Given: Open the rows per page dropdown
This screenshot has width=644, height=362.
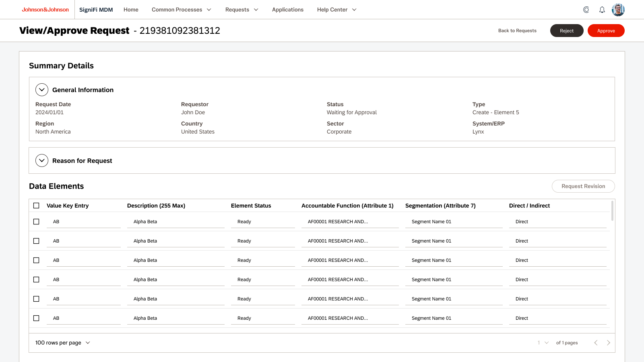Looking at the screenshot, I should pyautogui.click(x=63, y=343).
